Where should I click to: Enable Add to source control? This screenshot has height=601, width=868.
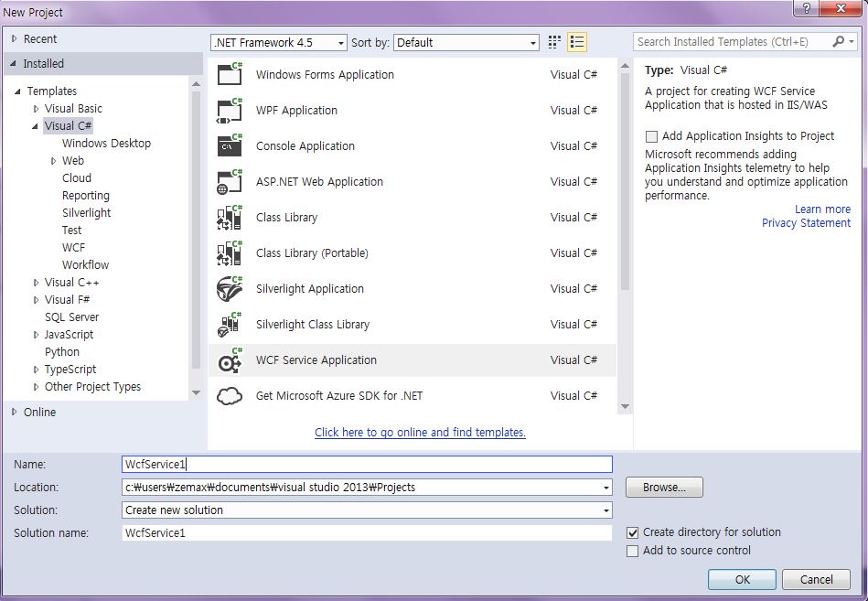[631, 550]
